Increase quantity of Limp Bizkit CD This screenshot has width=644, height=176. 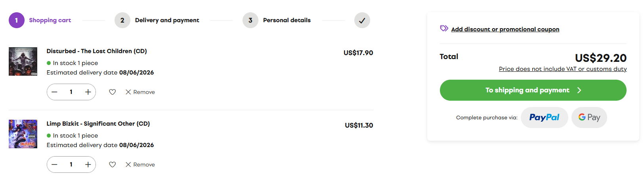(88, 165)
